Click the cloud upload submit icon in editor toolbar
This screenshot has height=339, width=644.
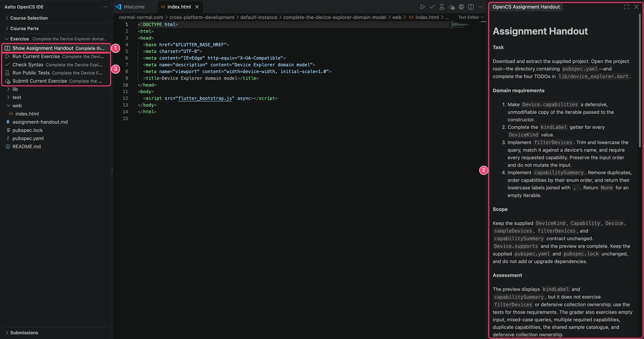(x=452, y=7)
